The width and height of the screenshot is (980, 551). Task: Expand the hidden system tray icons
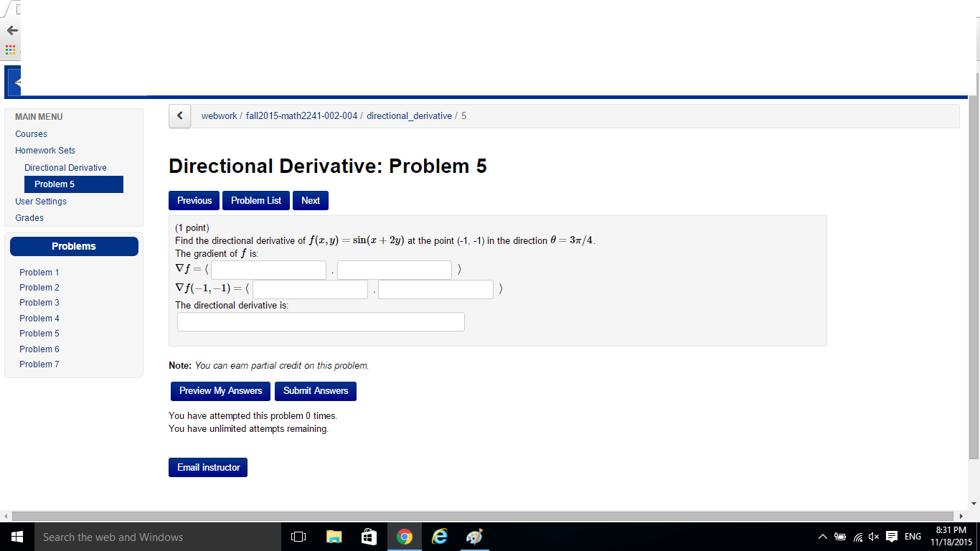822,537
